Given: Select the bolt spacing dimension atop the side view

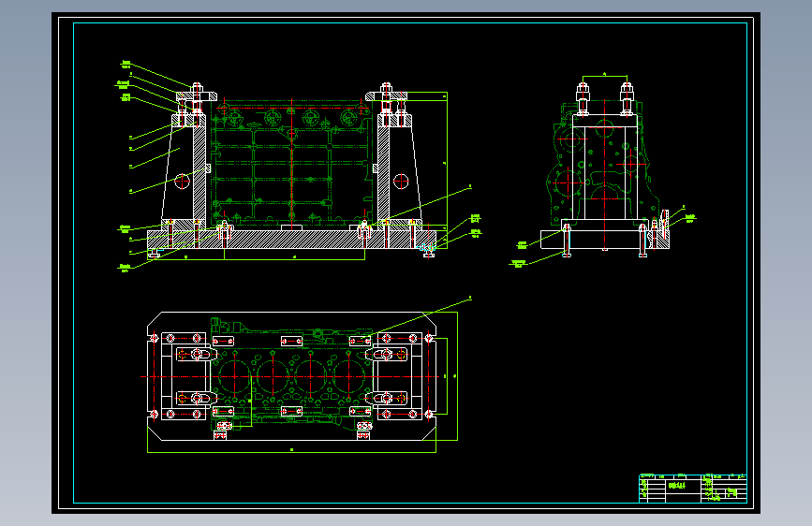Looking at the screenshot, I should point(604,76).
